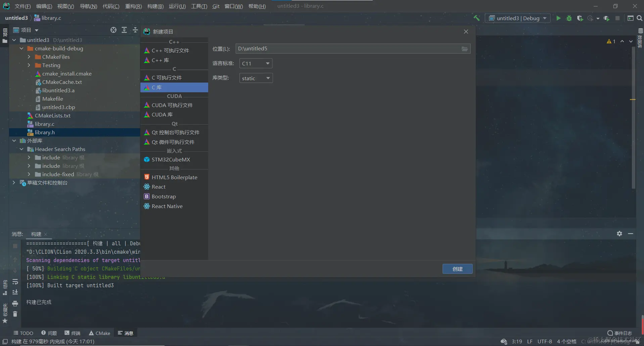This screenshot has height=346, width=644.
Task: Close the 构建 tab with its x
Action: coord(46,234)
